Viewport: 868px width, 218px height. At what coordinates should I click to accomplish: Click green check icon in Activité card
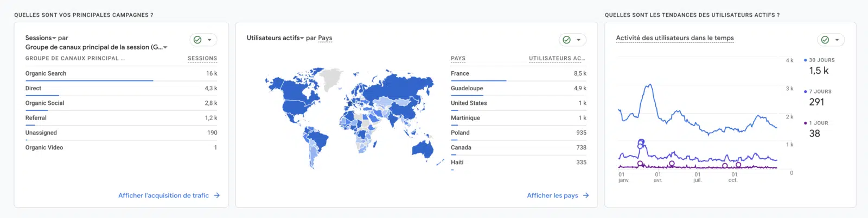825,40
